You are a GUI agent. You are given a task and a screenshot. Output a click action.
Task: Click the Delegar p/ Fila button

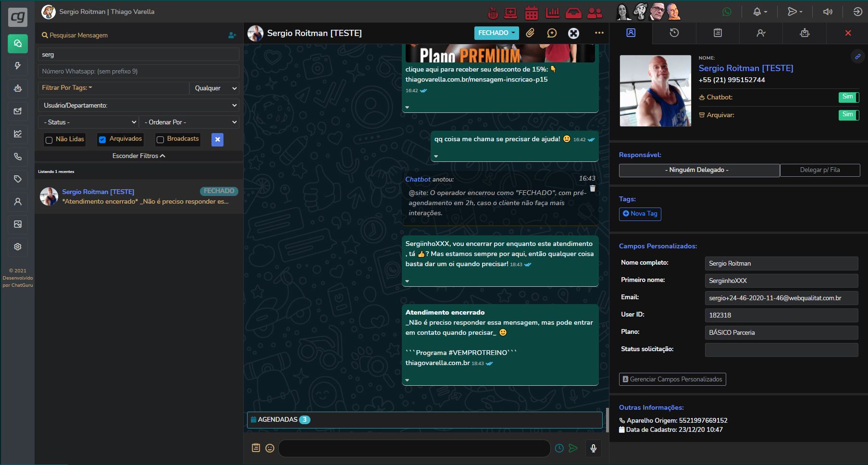[x=820, y=170]
